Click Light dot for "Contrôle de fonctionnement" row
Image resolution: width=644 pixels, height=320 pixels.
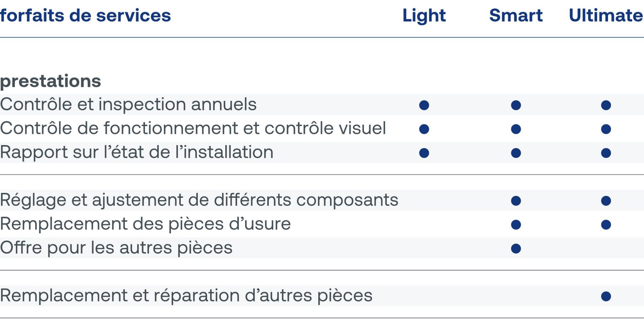(424, 129)
